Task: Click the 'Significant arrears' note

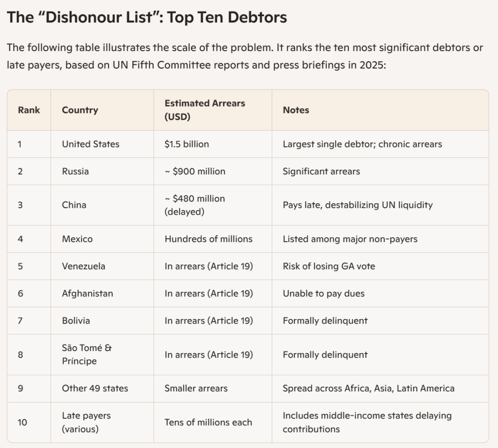Action: [x=321, y=172]
